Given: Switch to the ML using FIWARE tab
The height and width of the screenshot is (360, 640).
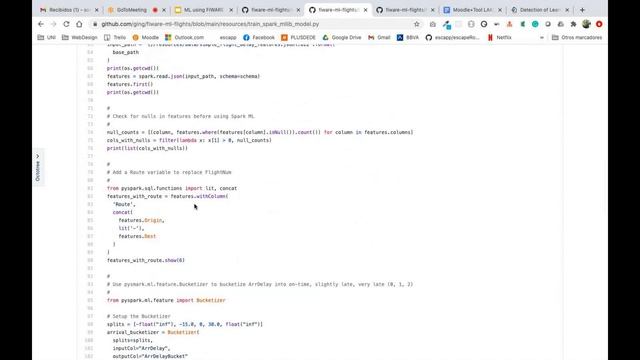Looking at the screenshot, I should pyautogui.click(x=203, y=10).
